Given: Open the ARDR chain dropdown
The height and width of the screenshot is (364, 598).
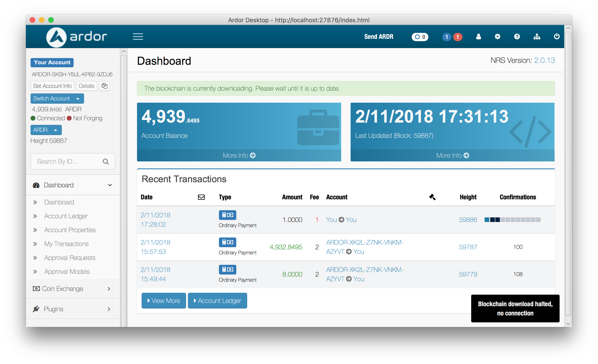Looking at the screenshot, I should (x=56, y=130).
